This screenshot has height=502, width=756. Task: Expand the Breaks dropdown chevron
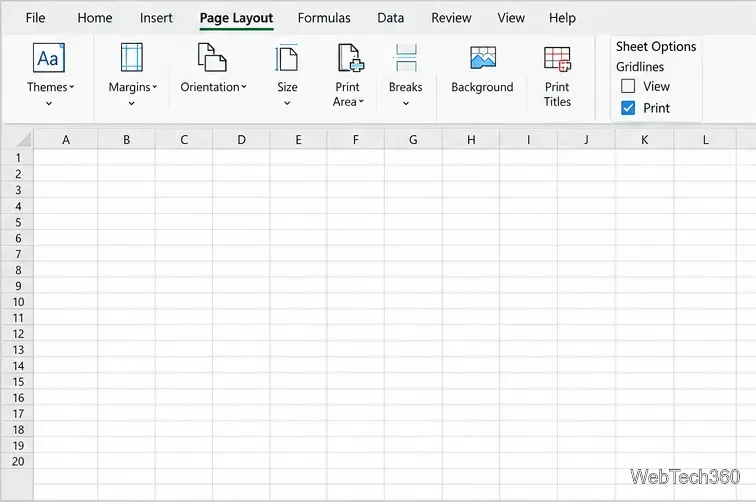point(406,103)
